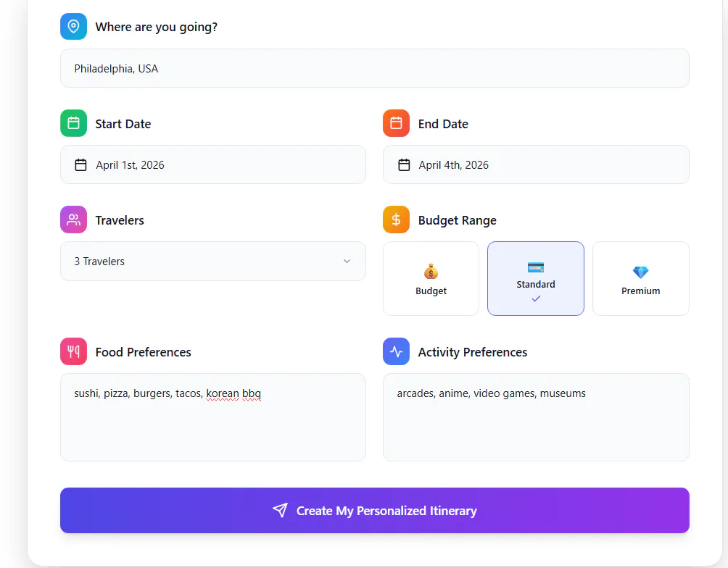Image resolution: width=728 pixels, height=568 pixels.
Task: Click the orange End Date calendar icon
Action: pos(396,123)
